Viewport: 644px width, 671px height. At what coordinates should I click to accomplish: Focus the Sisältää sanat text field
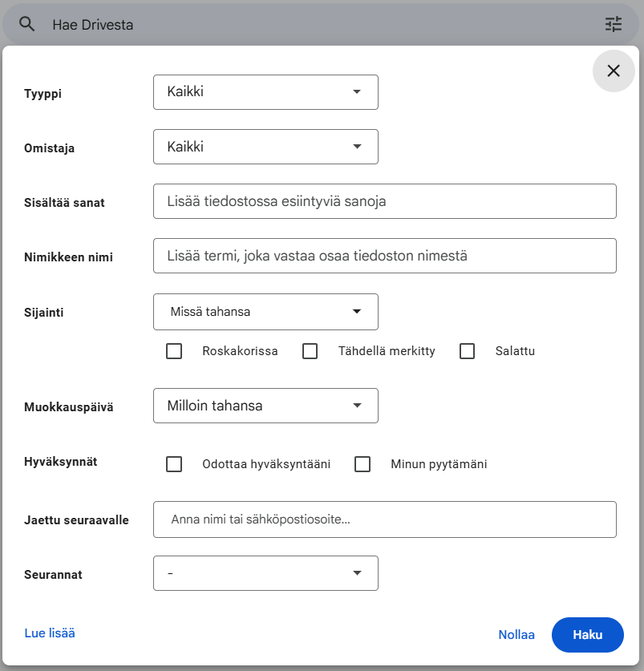(384, 201)
